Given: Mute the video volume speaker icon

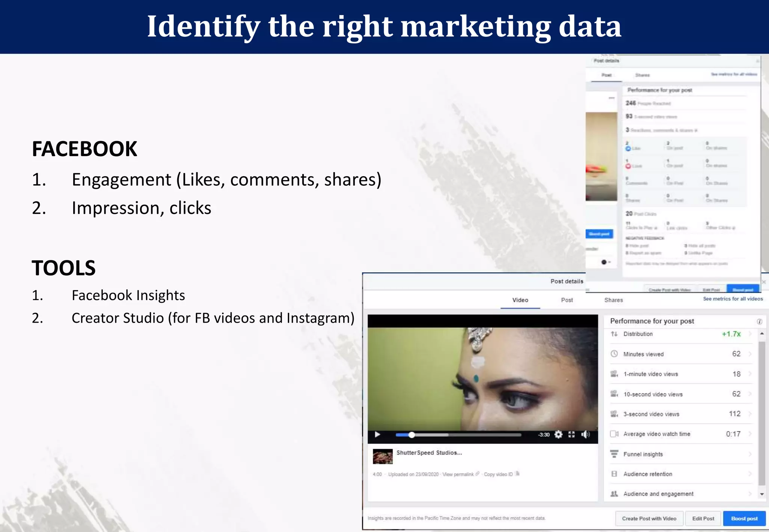Looking at the screenshot, I should click(x=585, y=434).
